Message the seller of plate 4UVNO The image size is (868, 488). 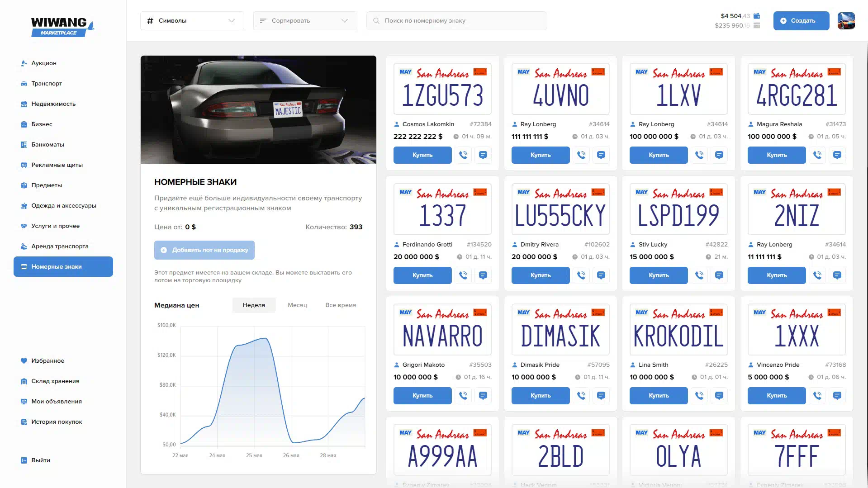tap(601, 155)
